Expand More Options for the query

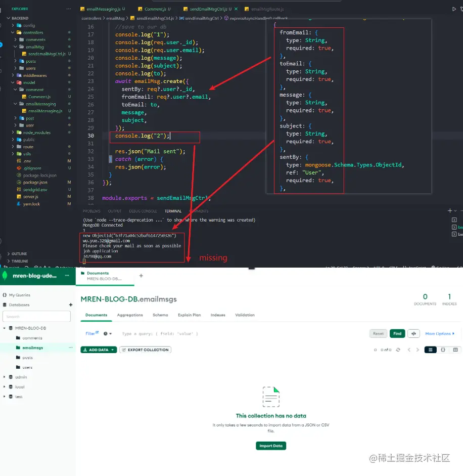point(440,333)
